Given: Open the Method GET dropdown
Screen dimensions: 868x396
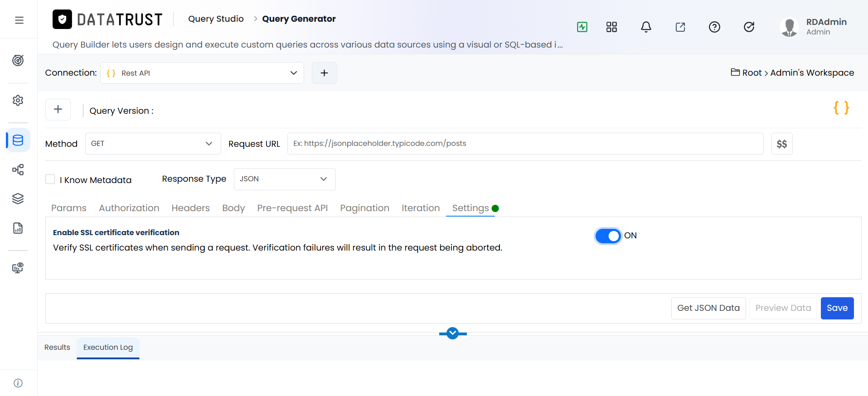Looking at the screenshot, I should coord(153,144).
